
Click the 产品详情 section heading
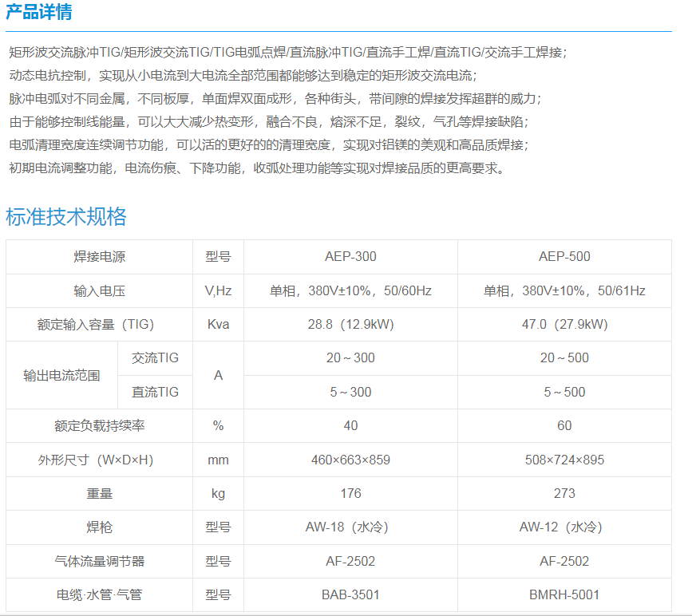(x=38, y=12)
